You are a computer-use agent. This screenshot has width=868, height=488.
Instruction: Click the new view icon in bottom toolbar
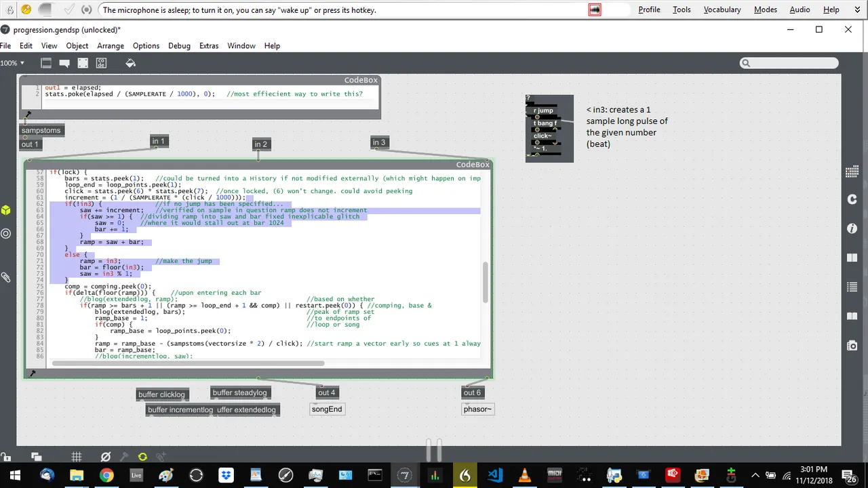point(36,457)
